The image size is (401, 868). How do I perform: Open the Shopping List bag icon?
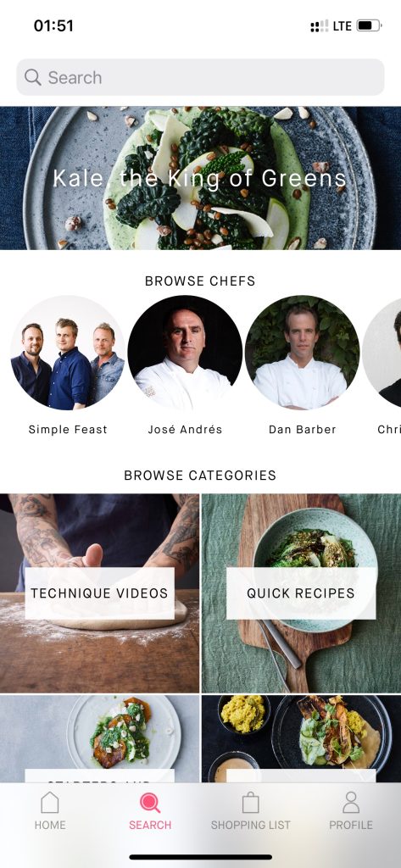coord(250,802)
